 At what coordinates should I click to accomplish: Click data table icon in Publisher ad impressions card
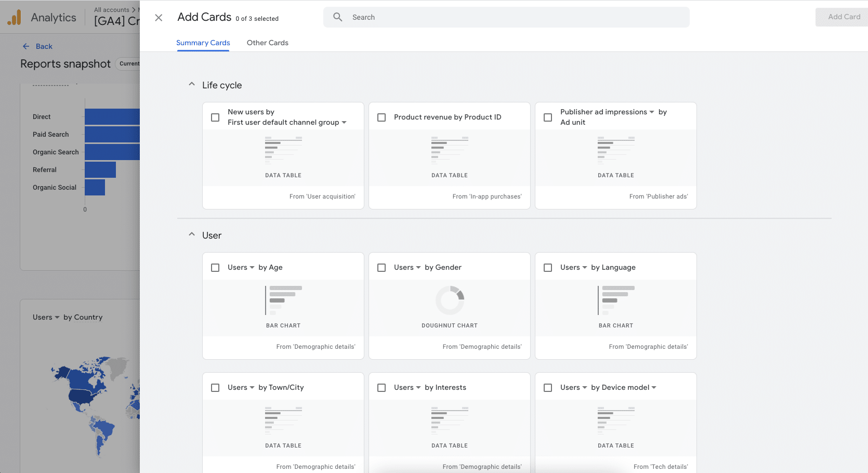click(616, 150)
